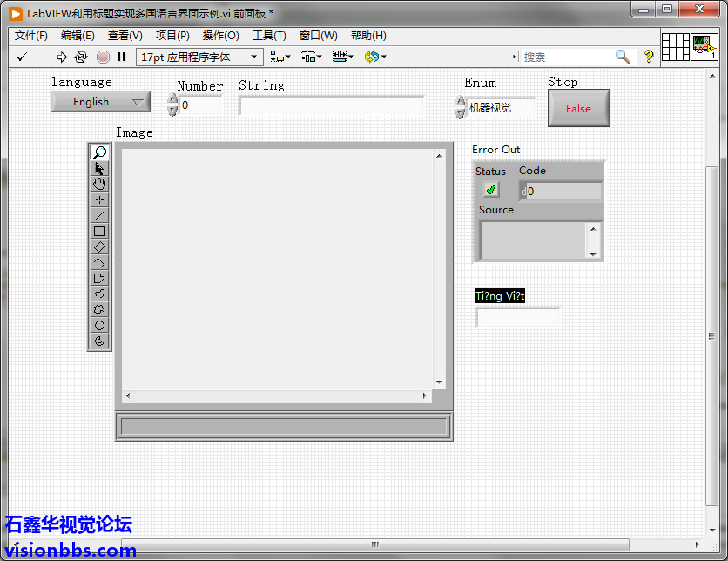Select the Pan hand tool
728x561 pixels.
99,184
